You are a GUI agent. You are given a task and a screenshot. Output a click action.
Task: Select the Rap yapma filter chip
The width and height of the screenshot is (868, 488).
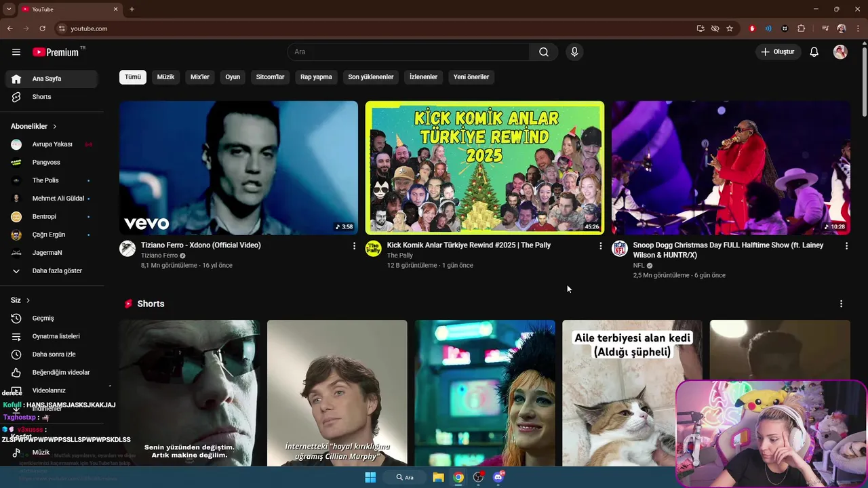(316, 77)
